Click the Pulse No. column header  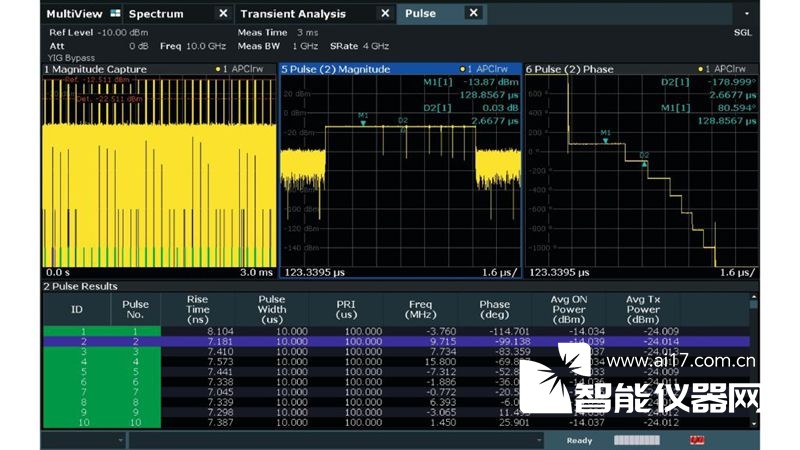(x=135, y=309)
